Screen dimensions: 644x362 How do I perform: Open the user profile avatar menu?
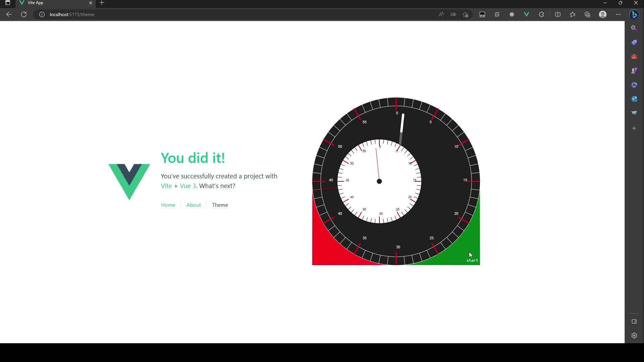click(603, 14)
